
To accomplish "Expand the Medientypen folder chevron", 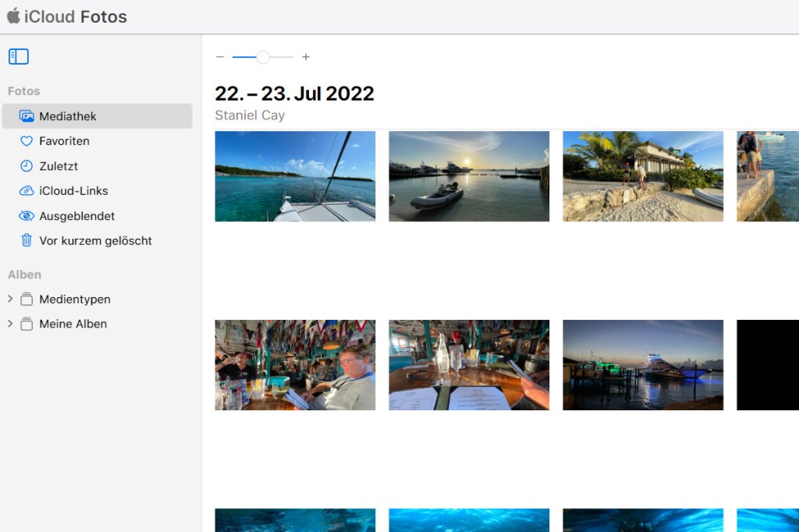I will pyautogui.click(x=10, y=299).
